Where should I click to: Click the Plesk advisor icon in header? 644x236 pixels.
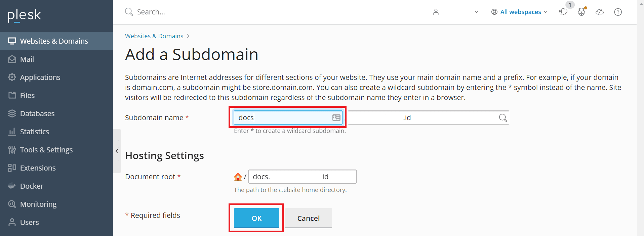pyautogui.click(x=581, y=12)
